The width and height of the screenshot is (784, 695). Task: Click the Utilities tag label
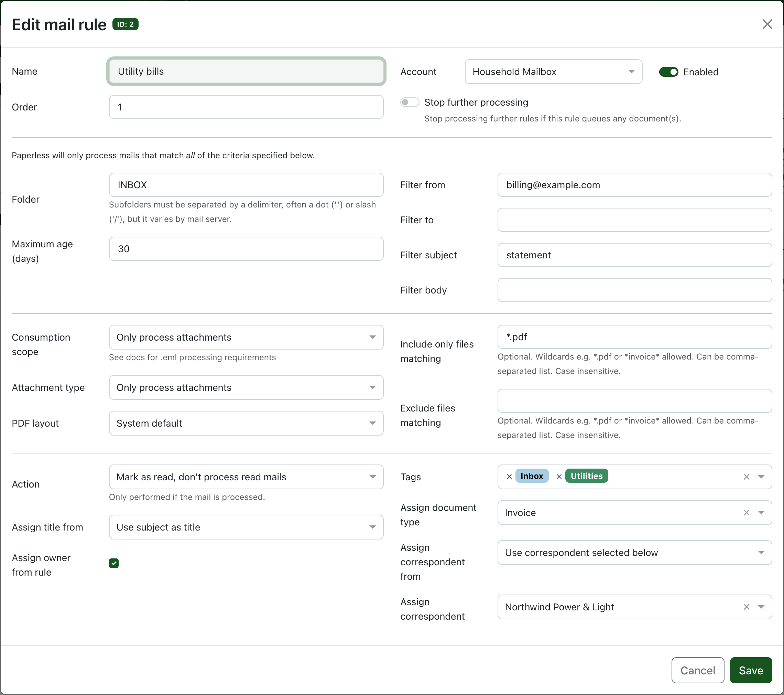click(x=587, y=476)
